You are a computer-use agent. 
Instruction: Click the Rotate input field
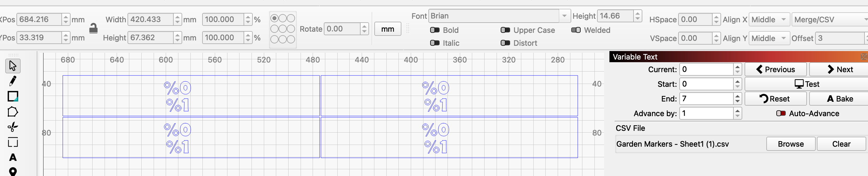coord(343,29)
